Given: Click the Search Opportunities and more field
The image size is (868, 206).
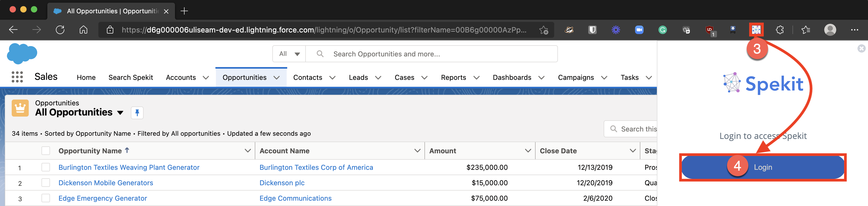Looking at the screenshot, I should pyautogui.click(x=431, y=54).
